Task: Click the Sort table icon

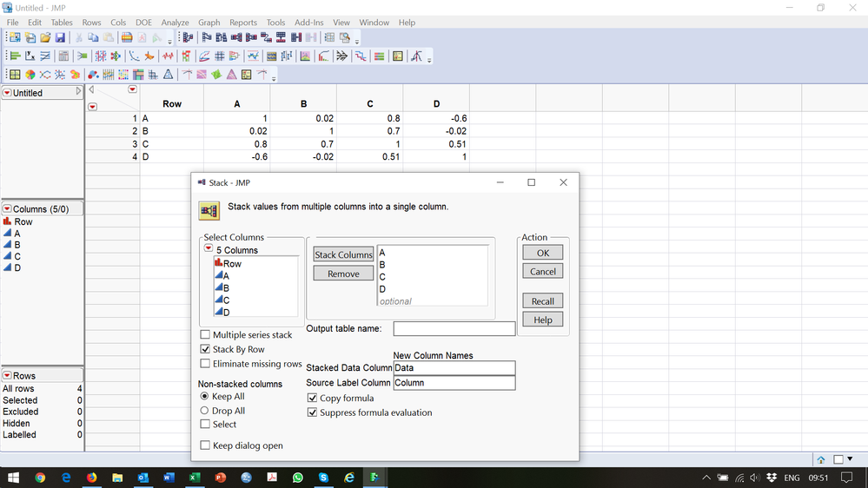Action: coord(222,37)
